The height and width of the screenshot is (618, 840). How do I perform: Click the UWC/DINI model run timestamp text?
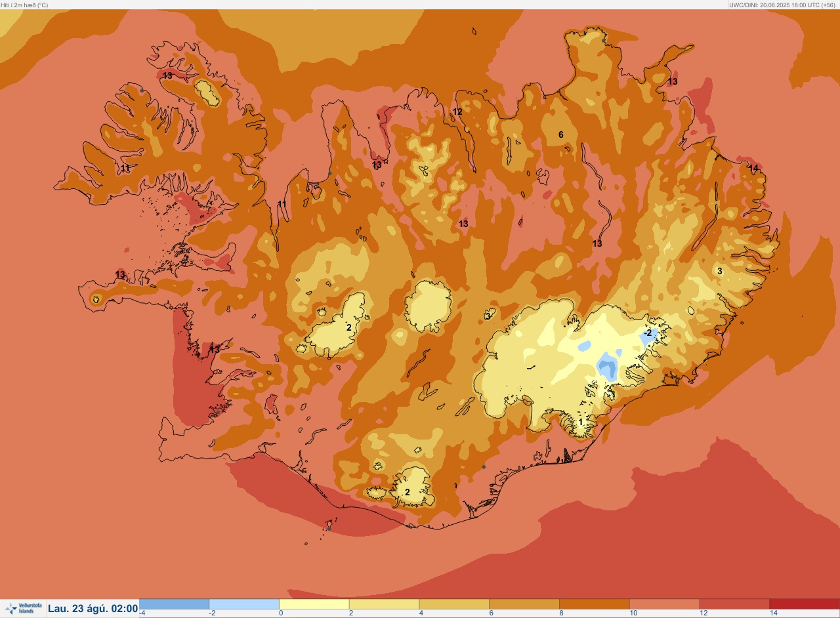tap(784, 5)
